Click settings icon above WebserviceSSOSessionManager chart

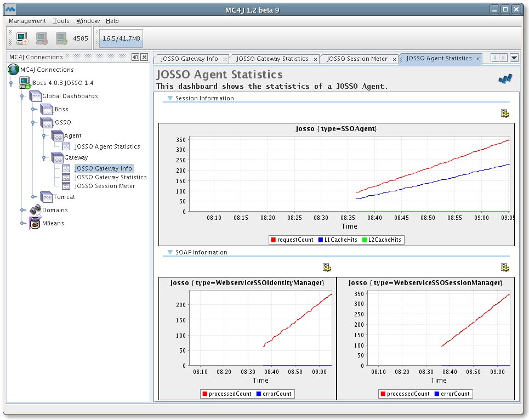tap(505, 268)
